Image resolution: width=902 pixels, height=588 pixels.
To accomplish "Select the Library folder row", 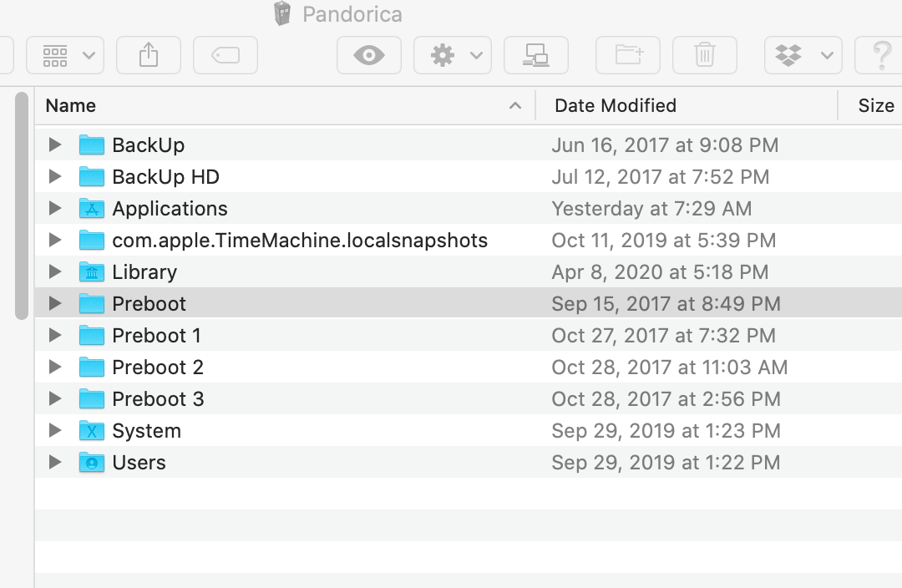I will (144, 272).
